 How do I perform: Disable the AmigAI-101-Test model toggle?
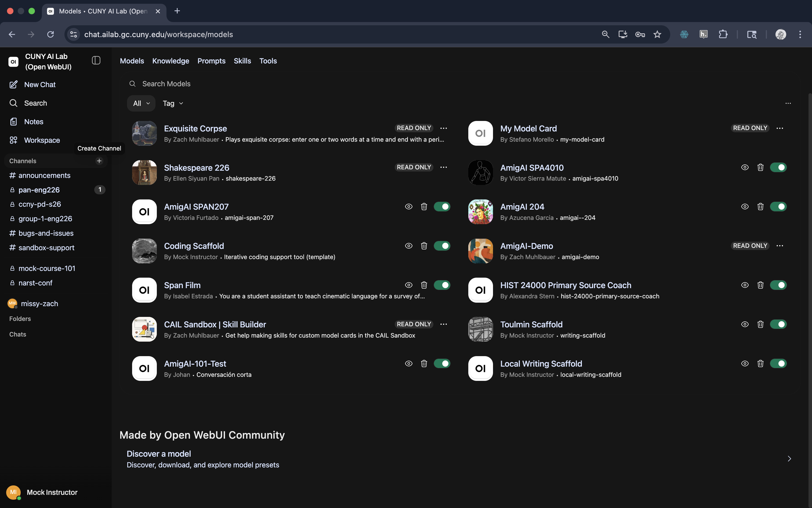click(x=442, y=363)
